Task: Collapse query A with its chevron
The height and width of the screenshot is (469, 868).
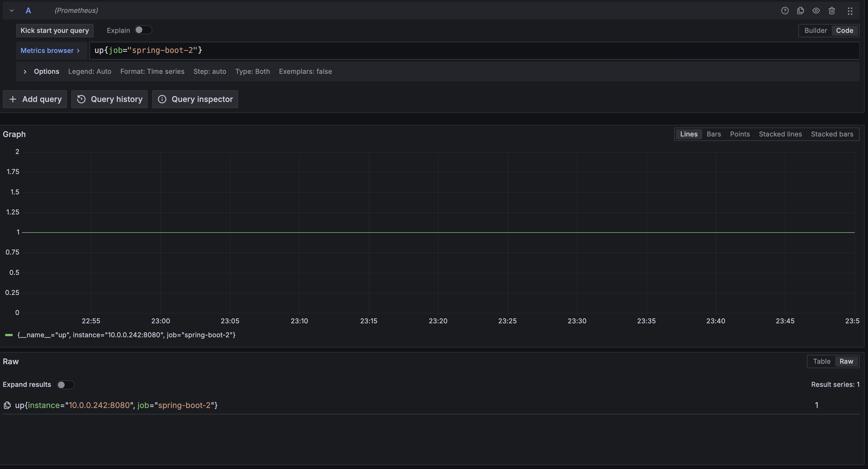Action: 11,11
